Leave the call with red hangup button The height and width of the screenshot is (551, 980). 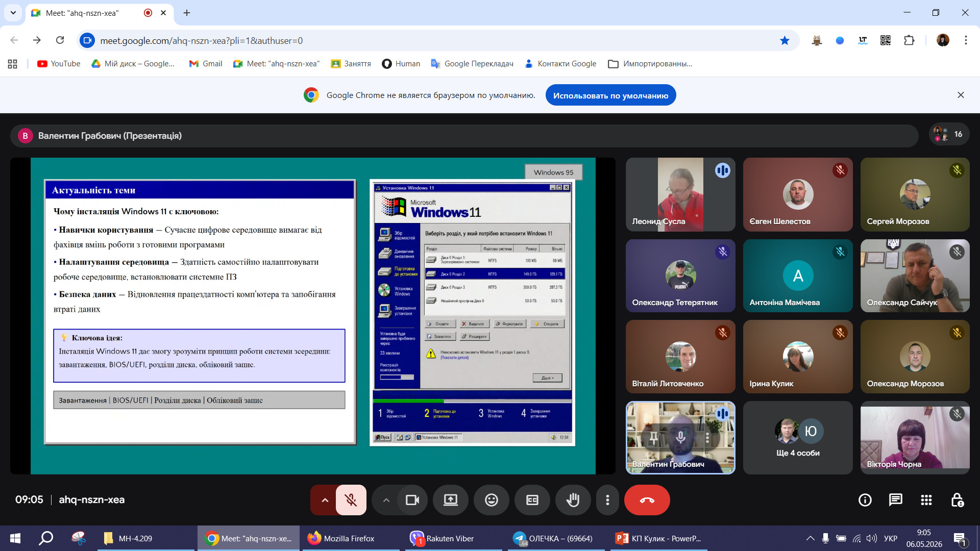pyautogui.click(x=647, y=500)
